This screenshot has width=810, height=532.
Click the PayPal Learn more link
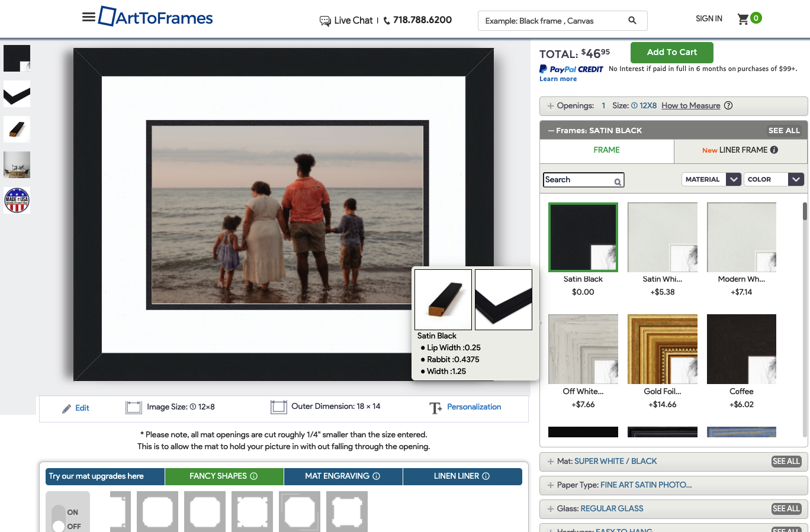558,79
